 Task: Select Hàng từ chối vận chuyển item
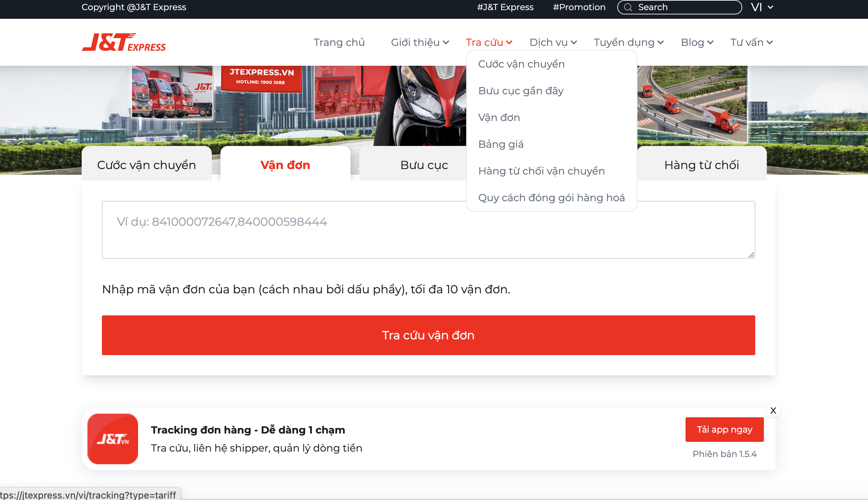[541, 171]
